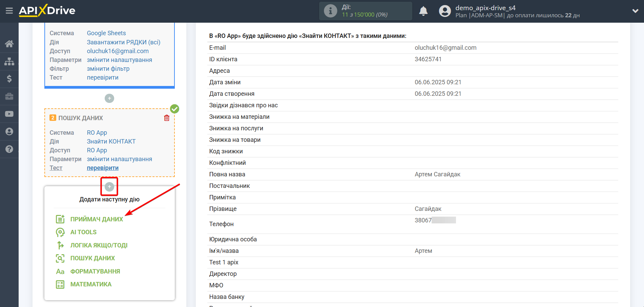Select МАТЕМАТИКА from the action menu

pos(90,284)
